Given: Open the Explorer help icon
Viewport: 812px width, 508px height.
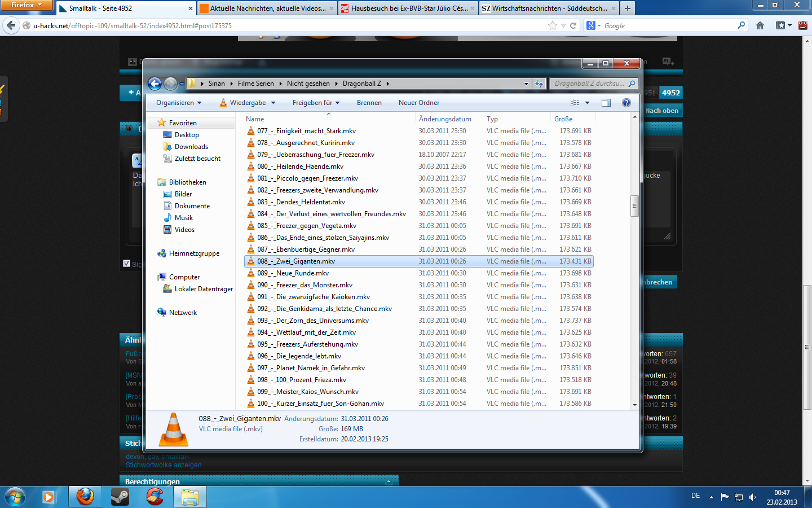Looking at the screenshot, I should (x=626, y=103).
